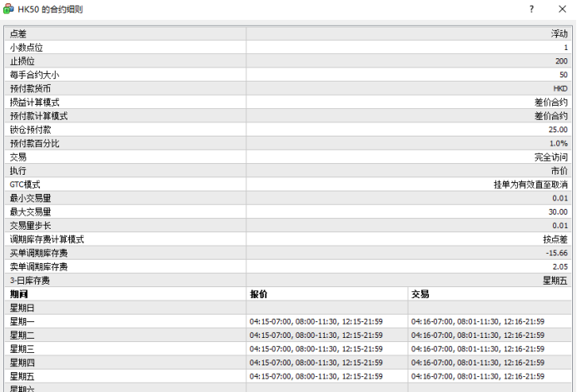Click the 星期三 quote session times
The width and height of the screenshot is (577, 392).
tap(316, 348)
